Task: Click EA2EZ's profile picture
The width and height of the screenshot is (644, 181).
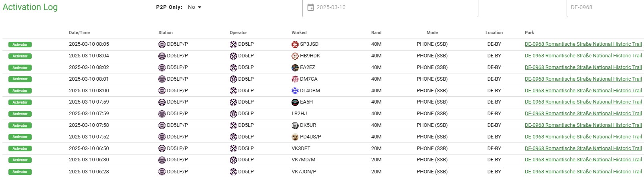Action: tap(295, 67)
